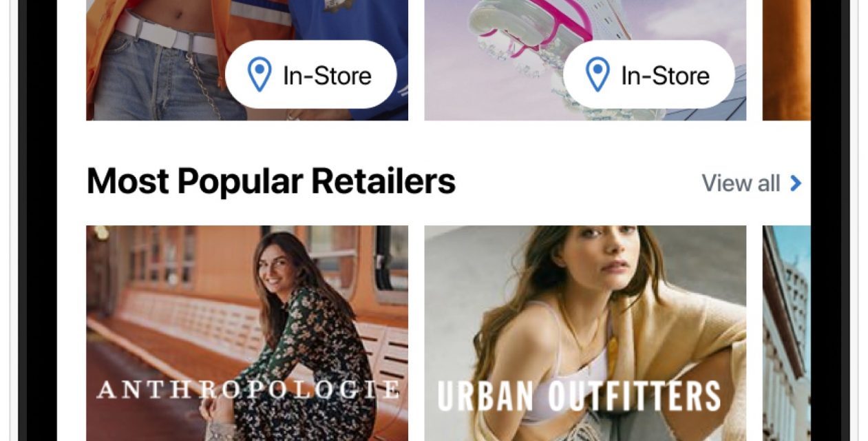Open the pink translucent sneaker offer
This screenshot has height=441, width=868.
[585, 60]
